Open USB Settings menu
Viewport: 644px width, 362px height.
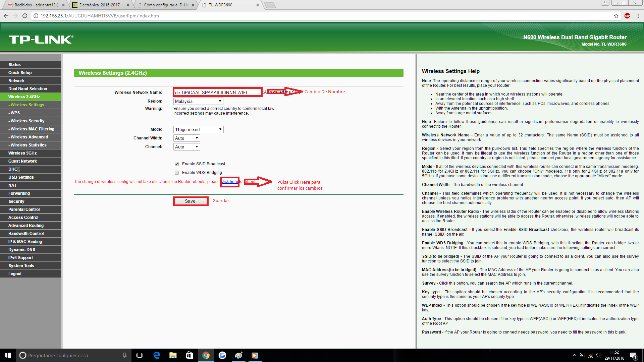click(31, 177)
